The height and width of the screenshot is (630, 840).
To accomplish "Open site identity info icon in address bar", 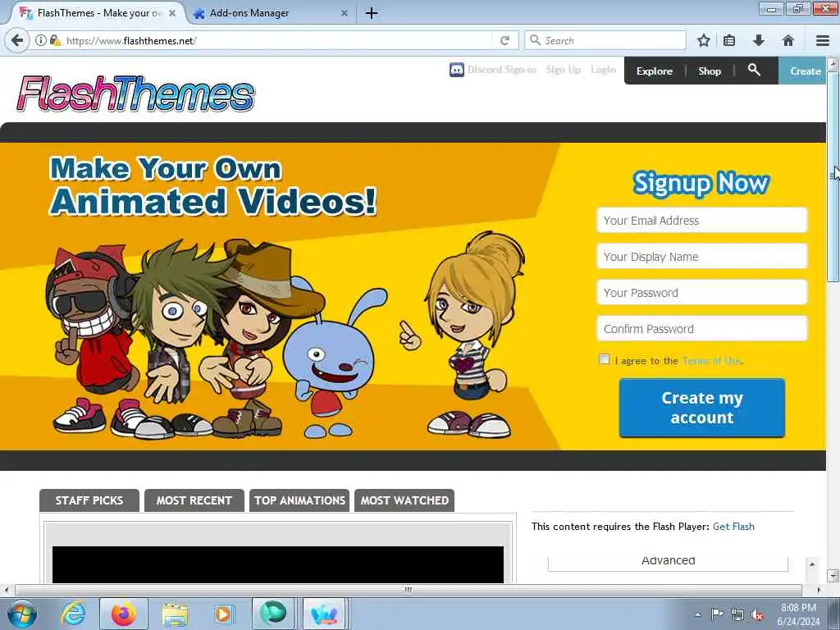I will tap(41, 40).
